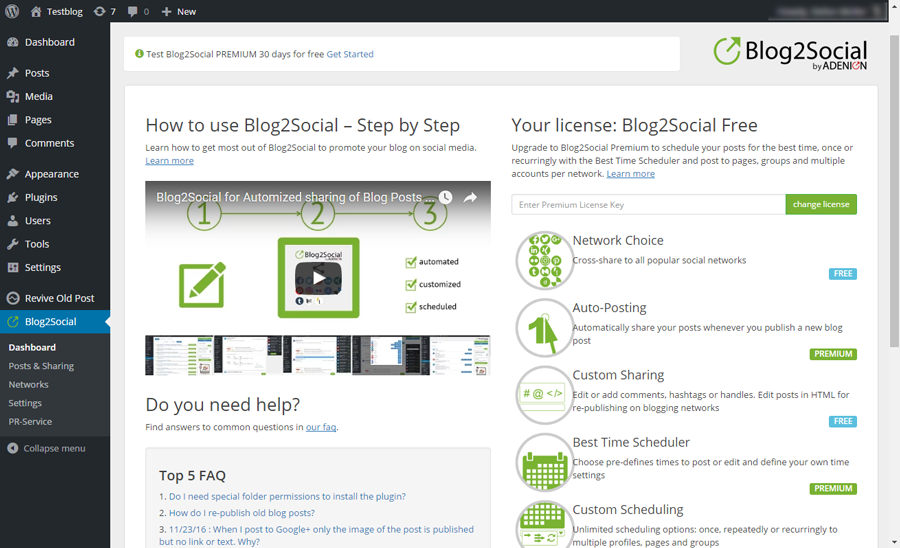
Task: Click the Comments speech bubble icon in sidebar
Action: pyautogui.click(x=13, y=143)
